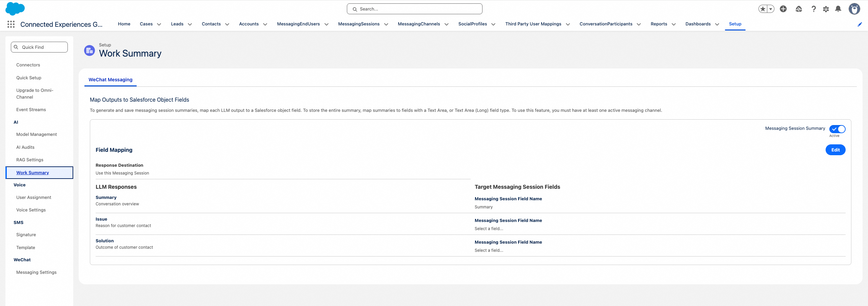The width and height of the screenshot is (868, 306).
Task: Toggle the Messaging Session Summary switch
Action: (837, 129)
